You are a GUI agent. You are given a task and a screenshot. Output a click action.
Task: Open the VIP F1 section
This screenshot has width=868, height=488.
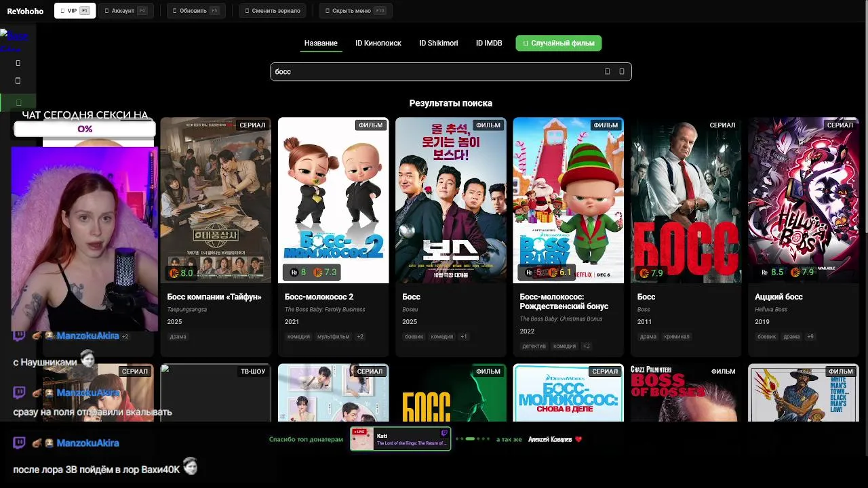75,11
